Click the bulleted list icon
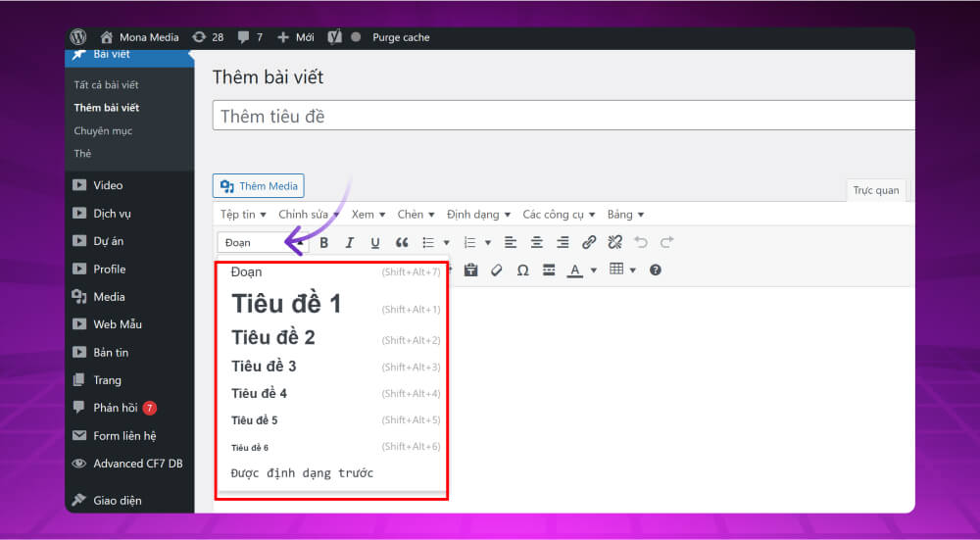The width and height of the screenshot is (980, 540). click(x=428, y=242)
